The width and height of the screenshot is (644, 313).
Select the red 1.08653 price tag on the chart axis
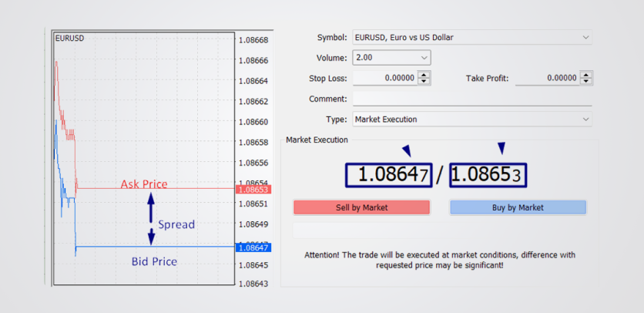coord(253,189)
